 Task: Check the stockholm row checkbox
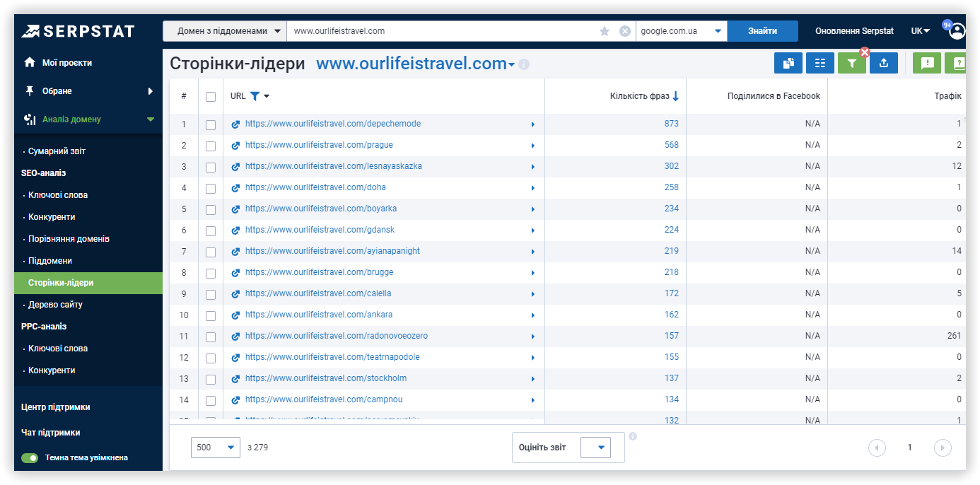pyautogui.click(x=211, y=380)
